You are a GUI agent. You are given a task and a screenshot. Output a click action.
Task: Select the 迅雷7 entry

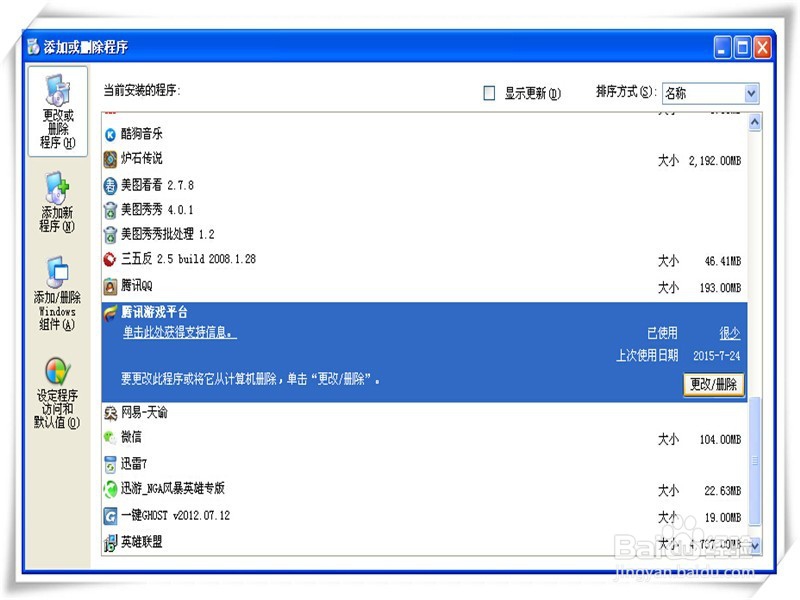pos(424,464)
